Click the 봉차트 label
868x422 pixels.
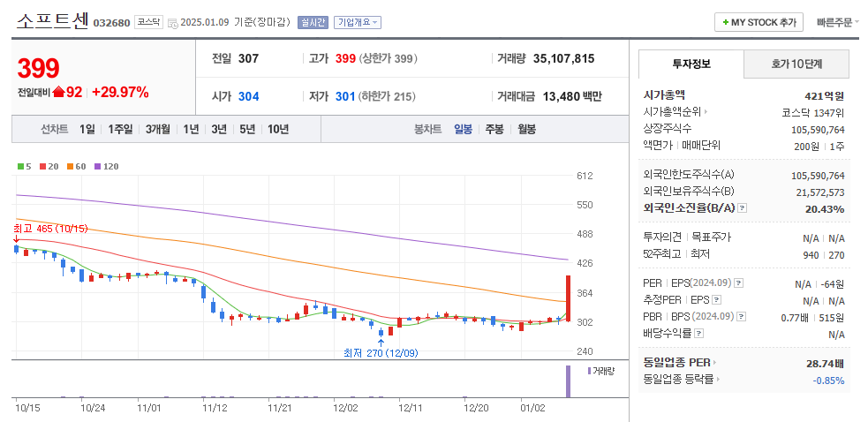428,130
